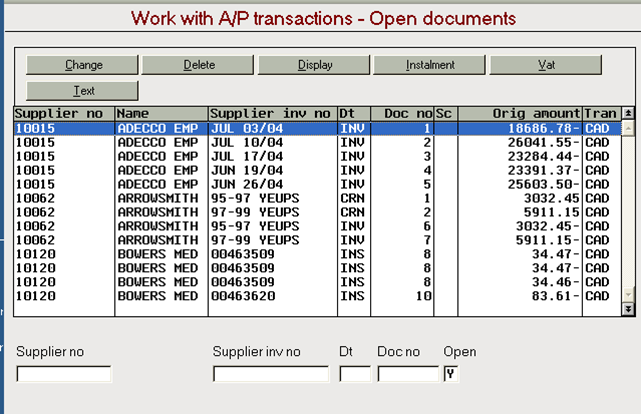641x414 pixels.
Task: Click the Doc no column header
Action: [402, 113]
